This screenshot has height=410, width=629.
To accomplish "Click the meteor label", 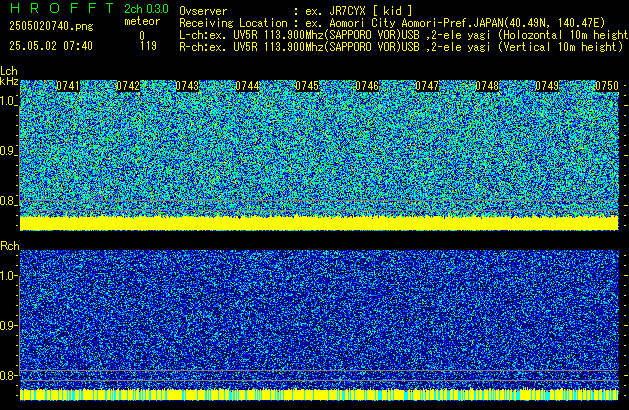I will tap(142, 21).
